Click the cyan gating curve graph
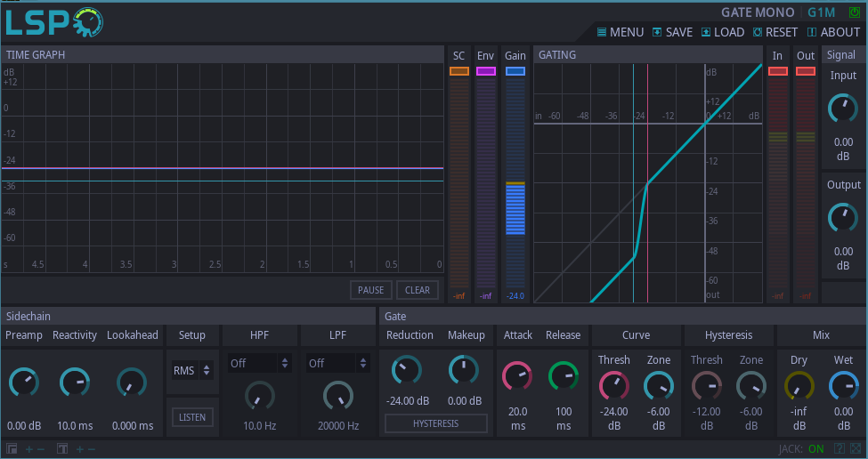The width and height of the screenshot is (868, 459). tap(648, 183)
